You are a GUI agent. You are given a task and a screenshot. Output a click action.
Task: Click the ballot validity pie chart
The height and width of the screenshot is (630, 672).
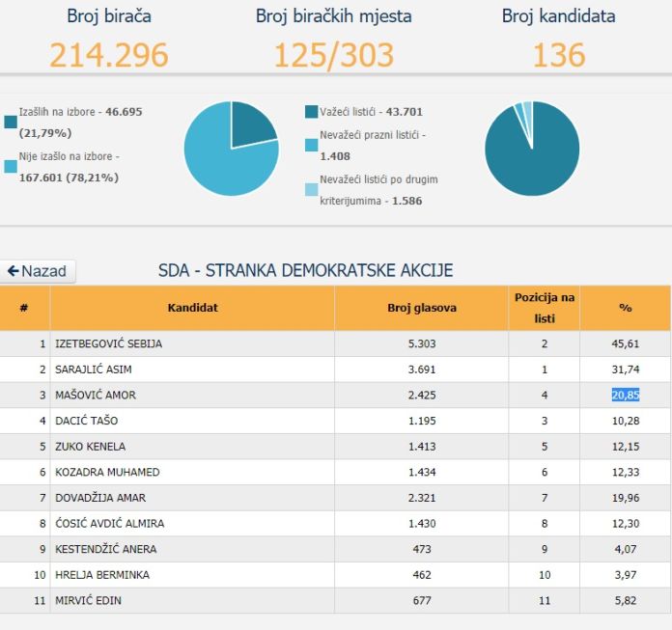[532, 149]
